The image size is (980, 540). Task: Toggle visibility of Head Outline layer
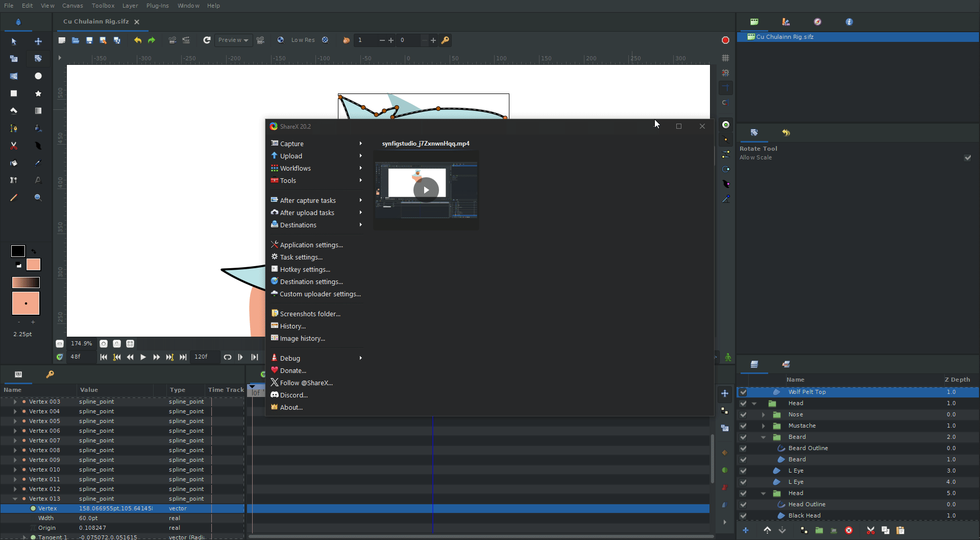point(743,505)
